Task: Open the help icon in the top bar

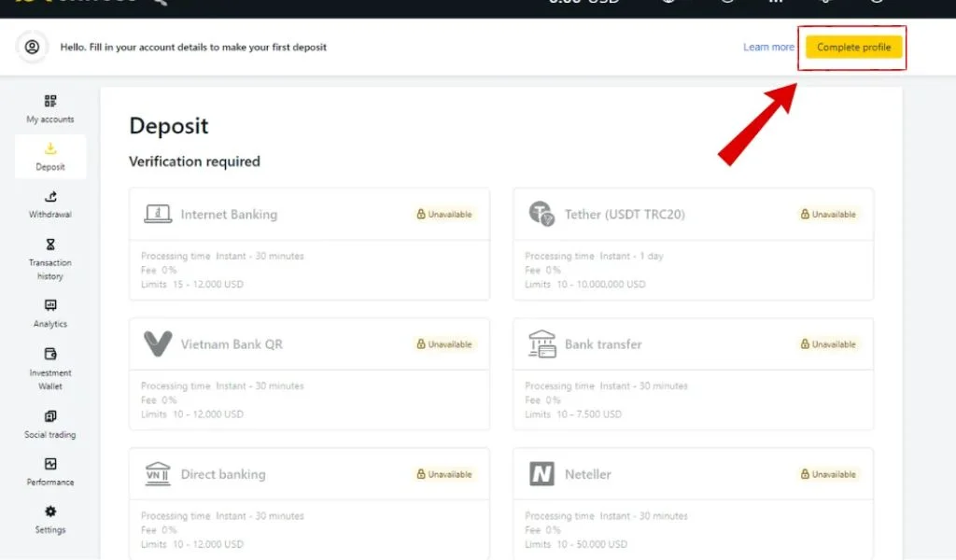Action: point(726,4)
